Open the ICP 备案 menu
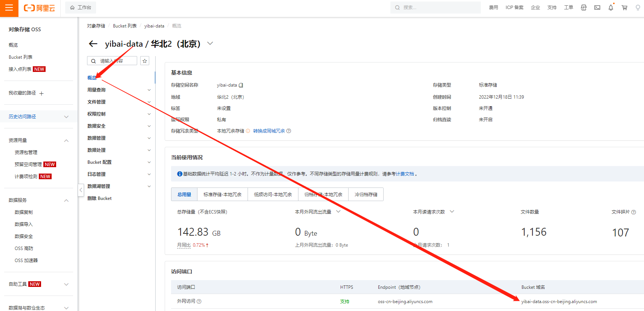This screenshot has height=311, width=644. [x=514, y=8]
